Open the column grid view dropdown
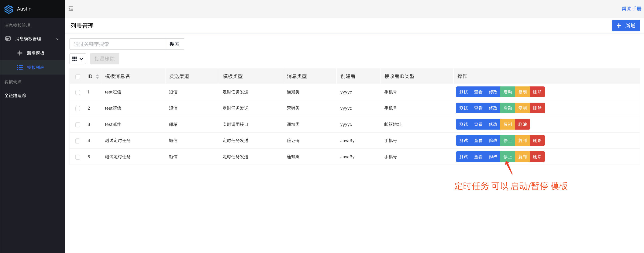 (78, 59)
